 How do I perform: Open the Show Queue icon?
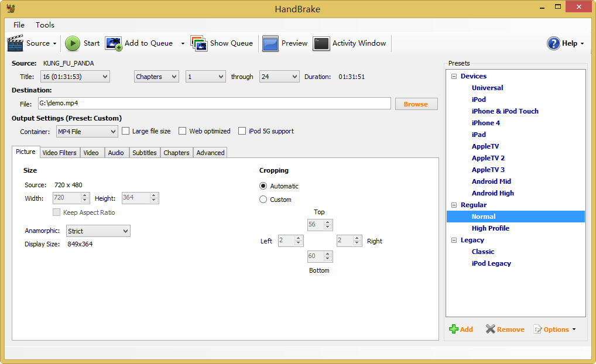tap(199, 43)
